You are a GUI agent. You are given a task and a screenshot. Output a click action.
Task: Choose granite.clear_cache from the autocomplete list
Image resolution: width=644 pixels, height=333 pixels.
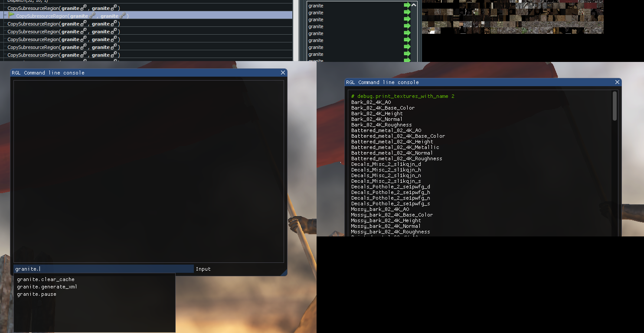click(46, 279)
